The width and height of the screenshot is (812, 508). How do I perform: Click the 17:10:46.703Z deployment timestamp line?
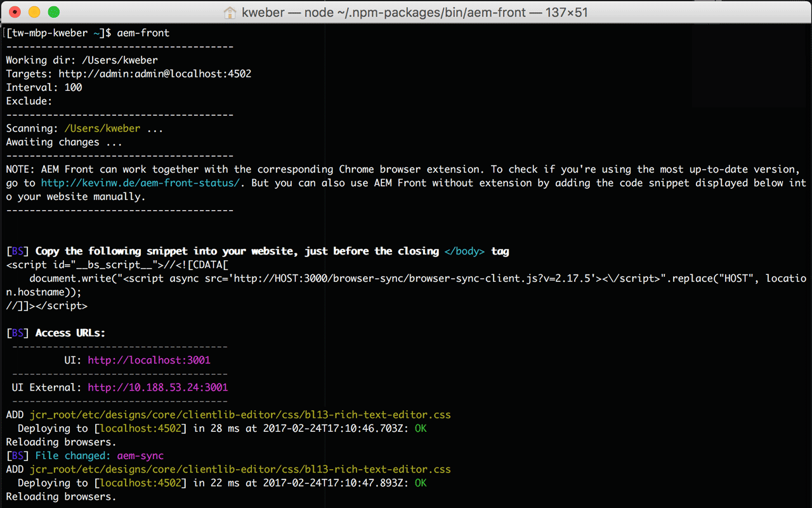tap(222, 429)
